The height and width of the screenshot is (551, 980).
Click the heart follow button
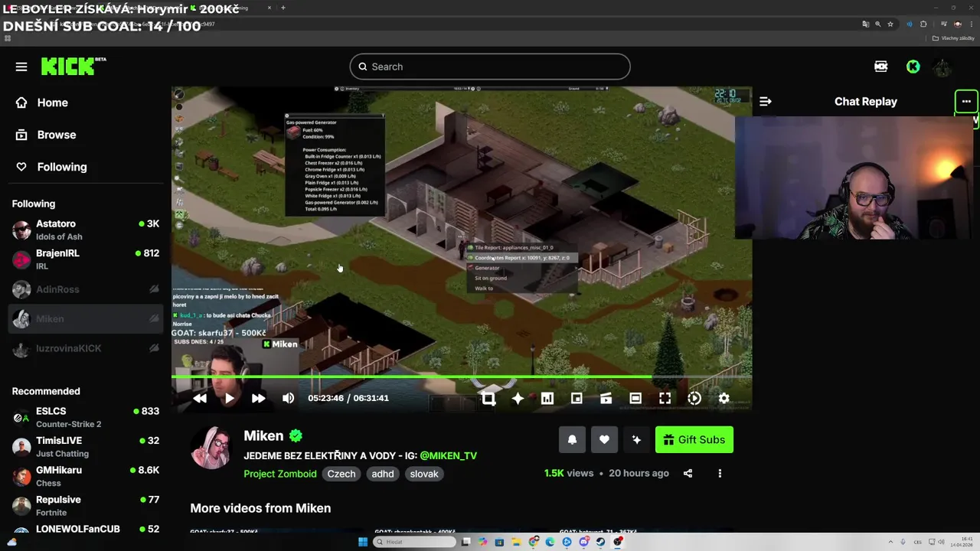pyautogui.click(x=604, y=440)
